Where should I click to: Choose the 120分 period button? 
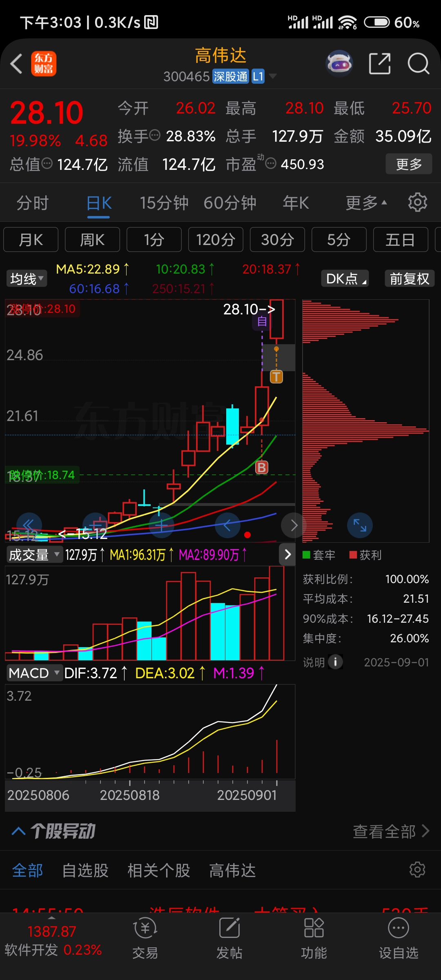pos(216,240)
